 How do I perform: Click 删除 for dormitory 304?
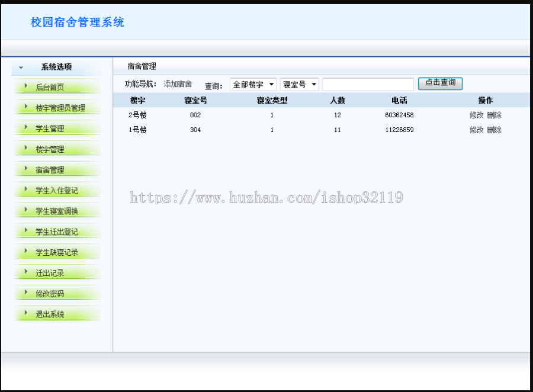[495, 130]
